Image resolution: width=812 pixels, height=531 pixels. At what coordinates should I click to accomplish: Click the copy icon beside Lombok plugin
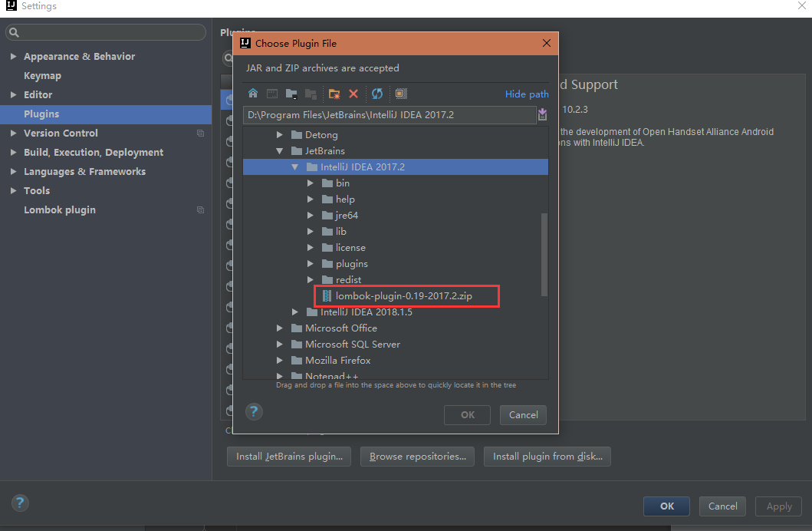click(x=200, y=209)
